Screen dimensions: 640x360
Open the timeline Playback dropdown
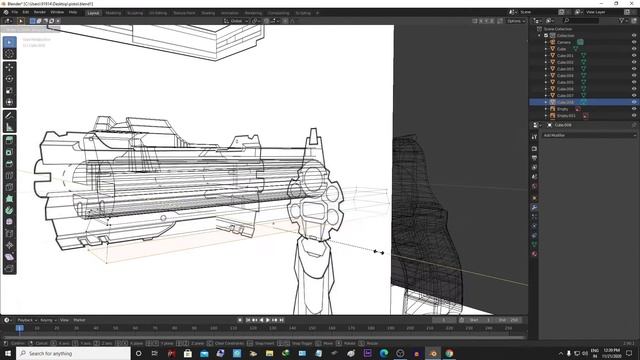coord(27,320)
